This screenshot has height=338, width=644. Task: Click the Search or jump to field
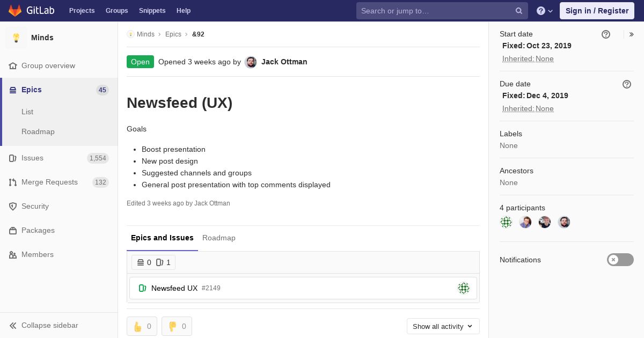click(435, 11)
